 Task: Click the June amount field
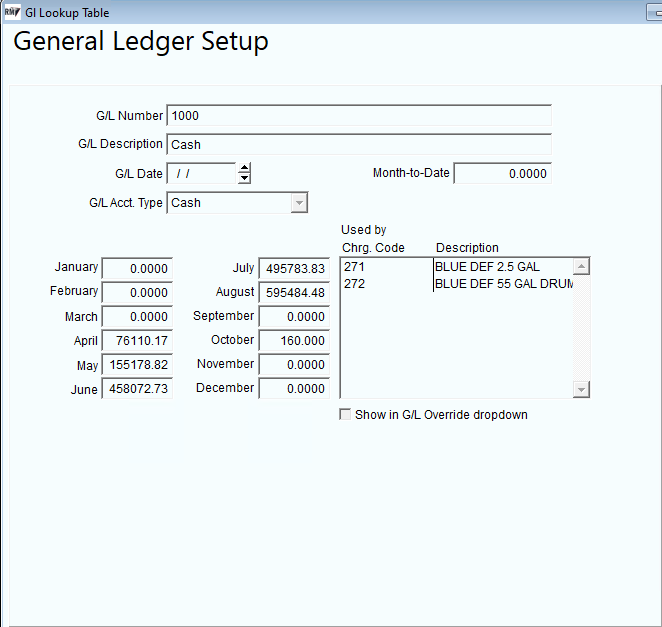click(x=137, y=388)
